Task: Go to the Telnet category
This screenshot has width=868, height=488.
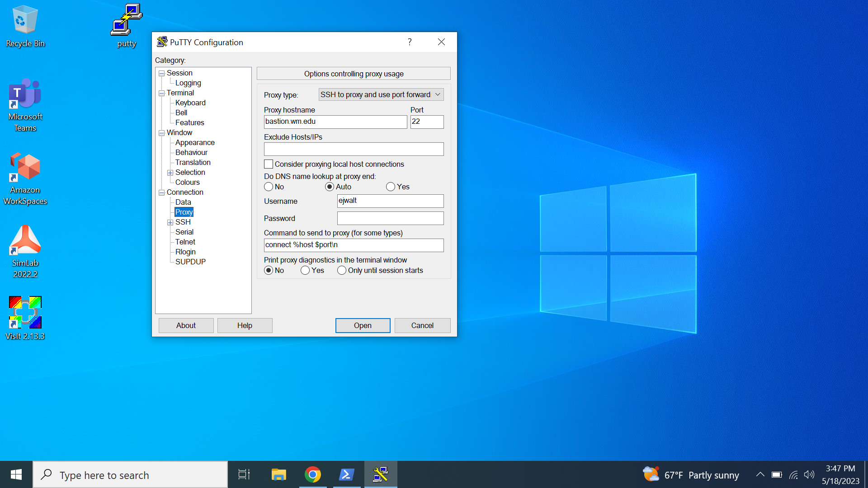Action: coord(185,242)
